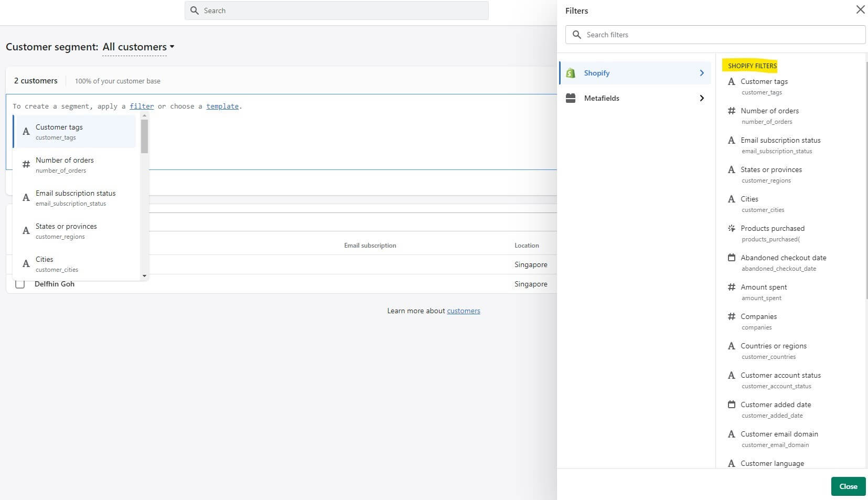The height and width of the screenshot is (500, 868).
Task: Sort by Email subscription column header
Action: [x=370, y=246]
